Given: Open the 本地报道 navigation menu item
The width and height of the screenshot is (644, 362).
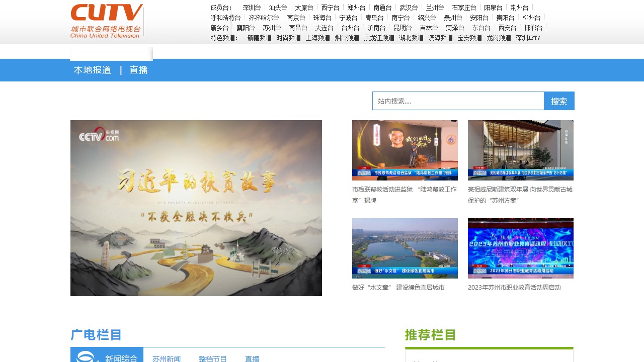Looking at the screenshot, I should (x=93, y=70).
